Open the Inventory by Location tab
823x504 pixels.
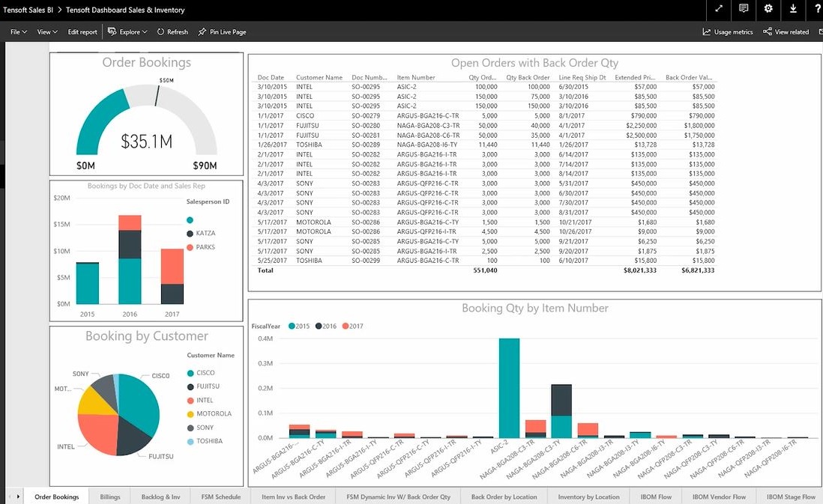588,497
